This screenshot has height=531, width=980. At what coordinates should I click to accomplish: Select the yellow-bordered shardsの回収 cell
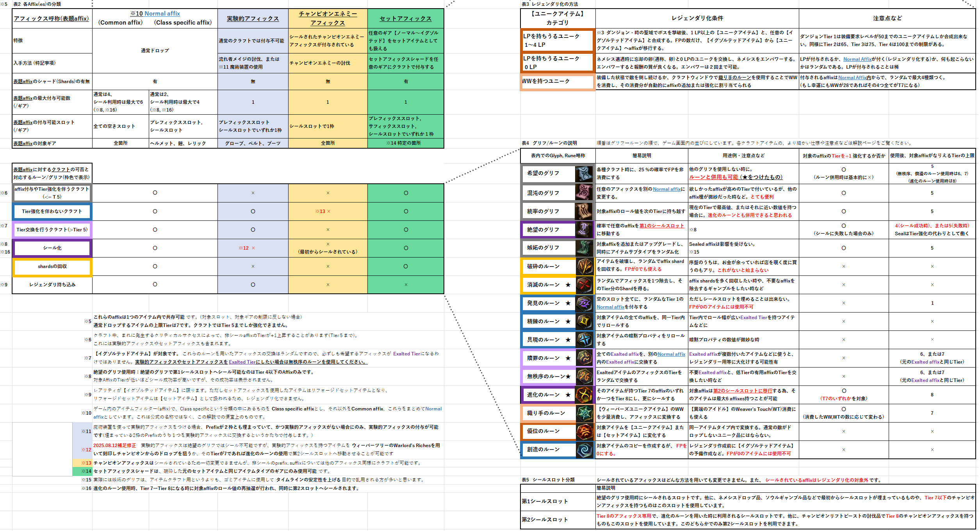(52, 266)
